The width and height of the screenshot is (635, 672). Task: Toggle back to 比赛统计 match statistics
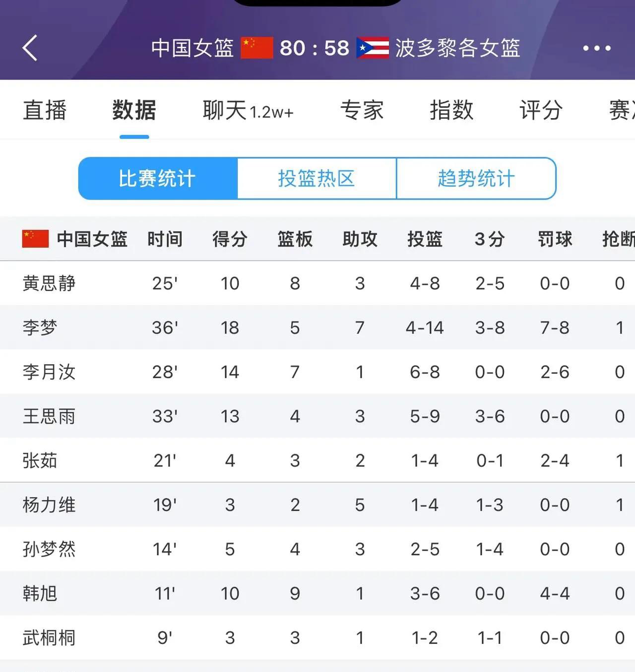[158, 179]
